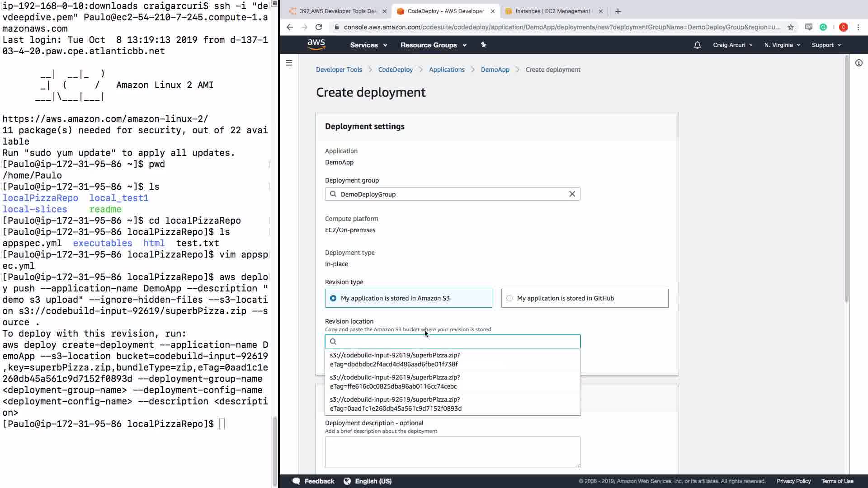Open the notifications bell icon
The height and width of the screenshot is (488, 868).
(x=697, y=45)
